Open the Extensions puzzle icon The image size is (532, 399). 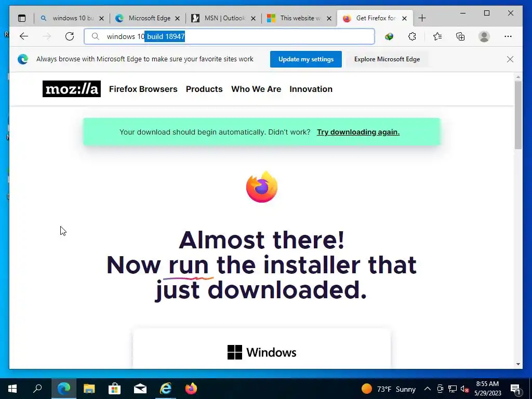[x=412, y=36]
